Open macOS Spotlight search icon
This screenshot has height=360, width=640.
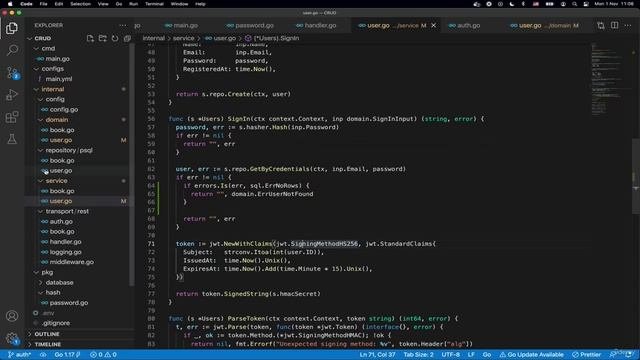[575, 4]
